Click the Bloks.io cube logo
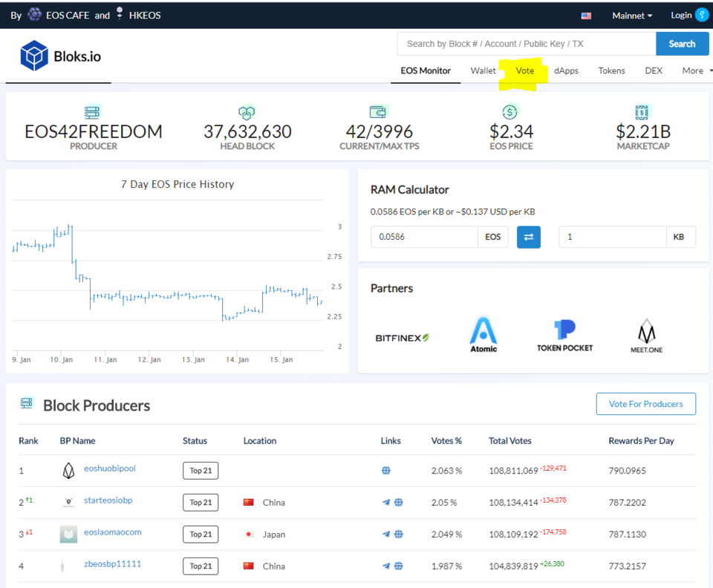 (x=34, y=56)
